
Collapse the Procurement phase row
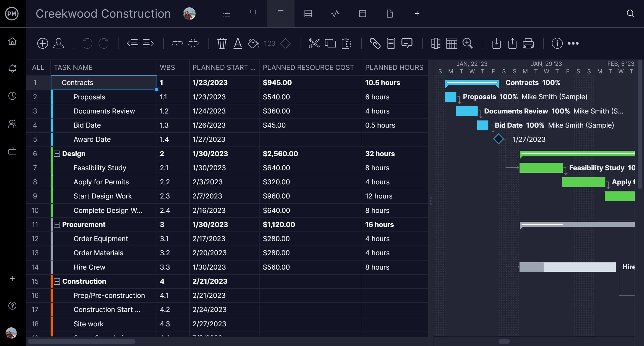pos(57,224)
